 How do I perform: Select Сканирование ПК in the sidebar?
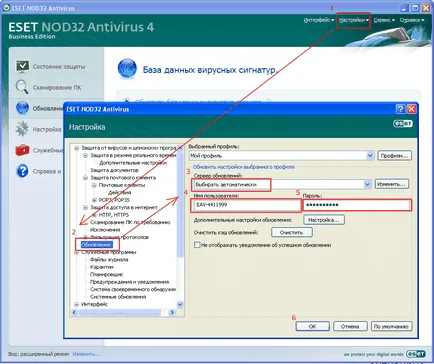point(57,88)
